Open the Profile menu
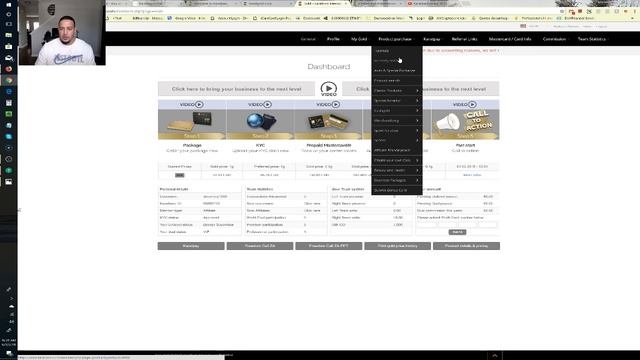640x360 pixels. (333, 39)
